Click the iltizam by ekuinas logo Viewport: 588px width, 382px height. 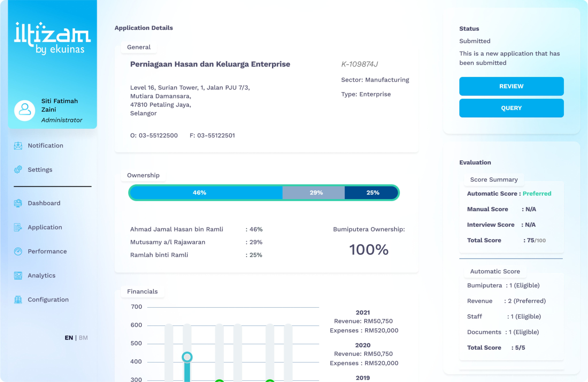(x=52, y=37)
